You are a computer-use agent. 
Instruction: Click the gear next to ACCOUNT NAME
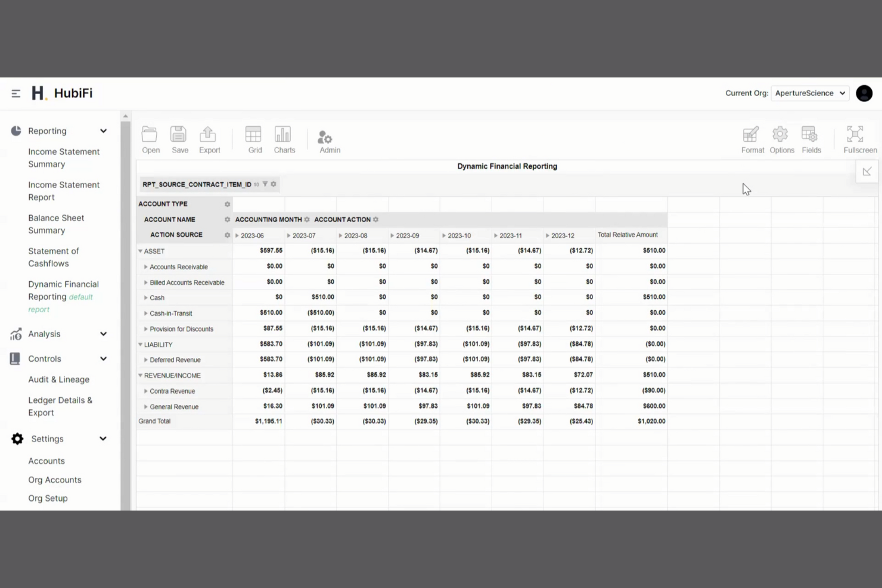point(227,220)
